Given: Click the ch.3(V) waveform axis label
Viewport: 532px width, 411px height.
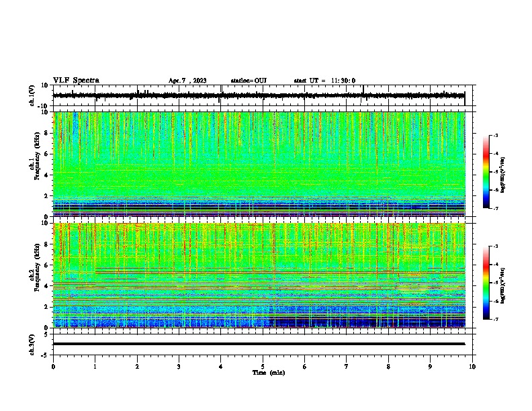Looking at the screenshot, I should 32,345.
